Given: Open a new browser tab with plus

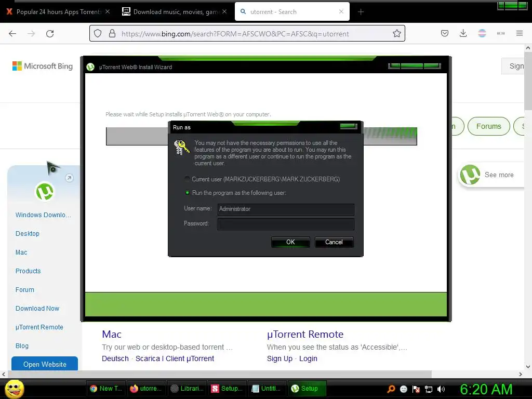Looking at the screenshot, I should [361, 12].
